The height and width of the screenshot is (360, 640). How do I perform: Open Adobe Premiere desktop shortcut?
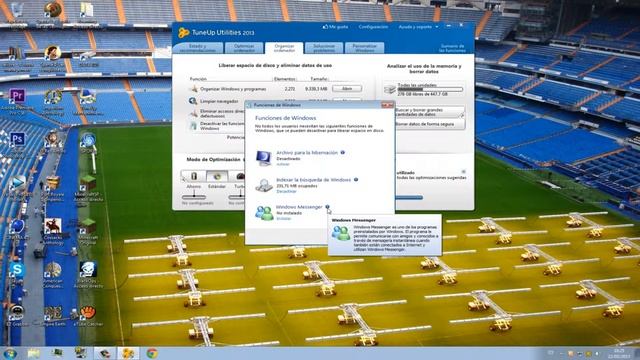(x=17, y=97)
